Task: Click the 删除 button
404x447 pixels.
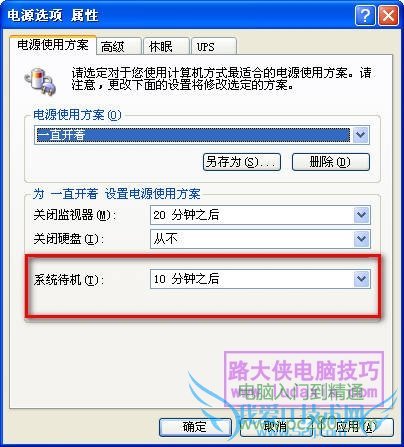Action: click(x=331, y=162)
